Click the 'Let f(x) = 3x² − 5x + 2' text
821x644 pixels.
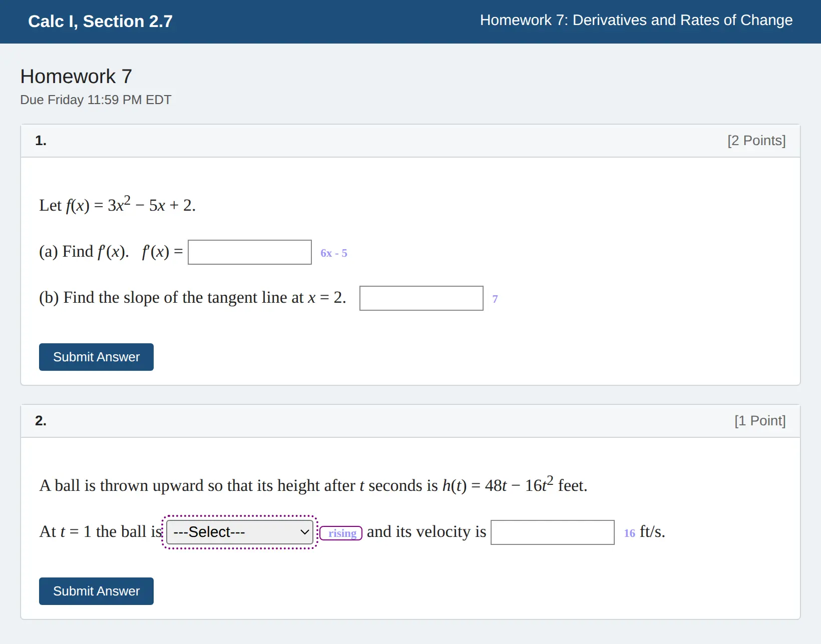117,205
